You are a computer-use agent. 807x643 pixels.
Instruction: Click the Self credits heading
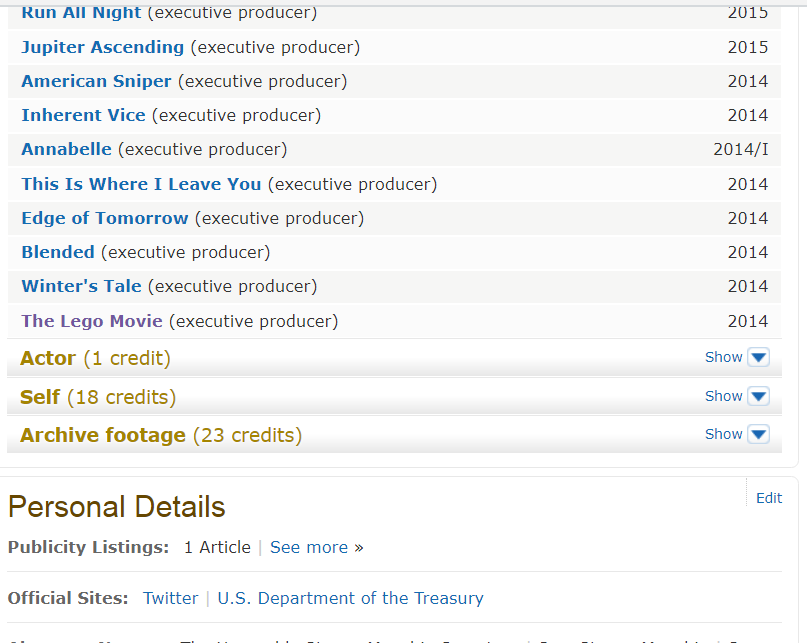[x=40, y=397]
